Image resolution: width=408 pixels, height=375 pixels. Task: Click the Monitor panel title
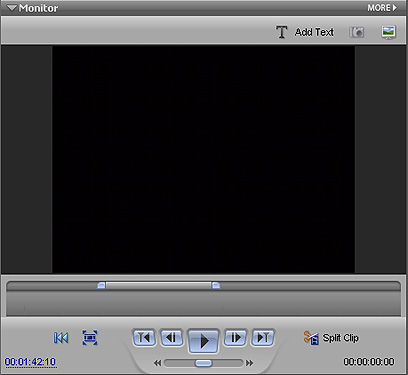point(38,8)
